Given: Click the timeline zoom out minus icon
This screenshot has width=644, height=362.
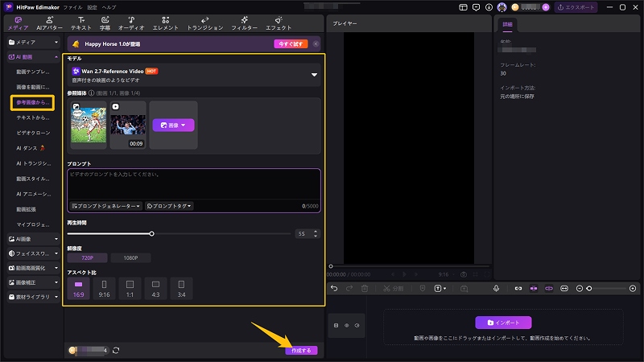Looking at the screenshot, I should click(x=580, y=289).
